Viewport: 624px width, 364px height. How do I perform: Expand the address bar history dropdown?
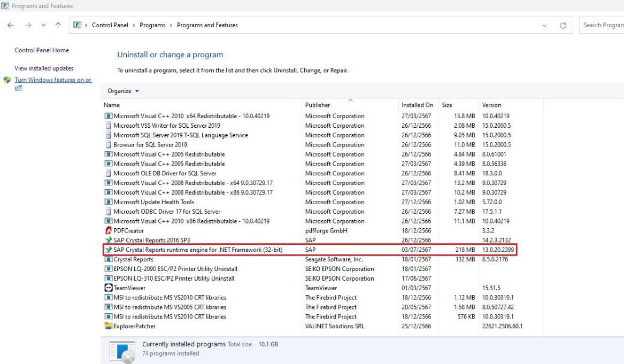pos(544,25)
